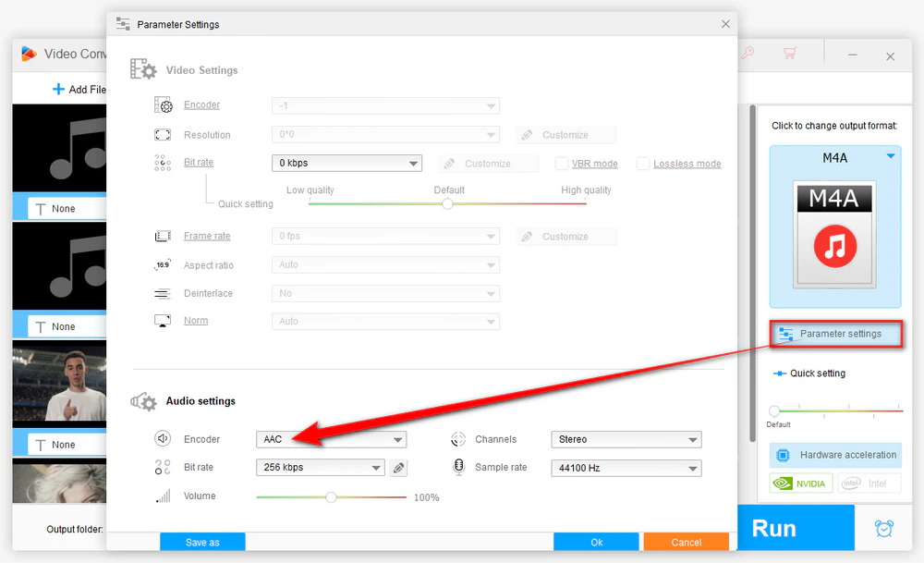Open the Resolution 0*0 dropdown
The height and width of the screenshot is (563, 924).
385,134
